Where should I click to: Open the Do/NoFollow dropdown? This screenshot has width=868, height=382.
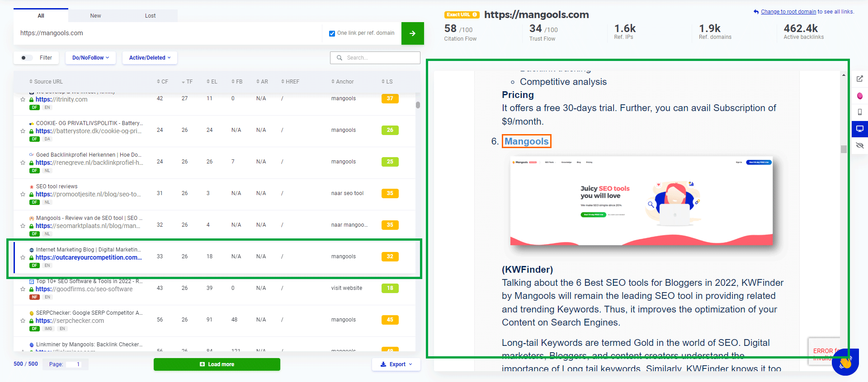(90, 58)
